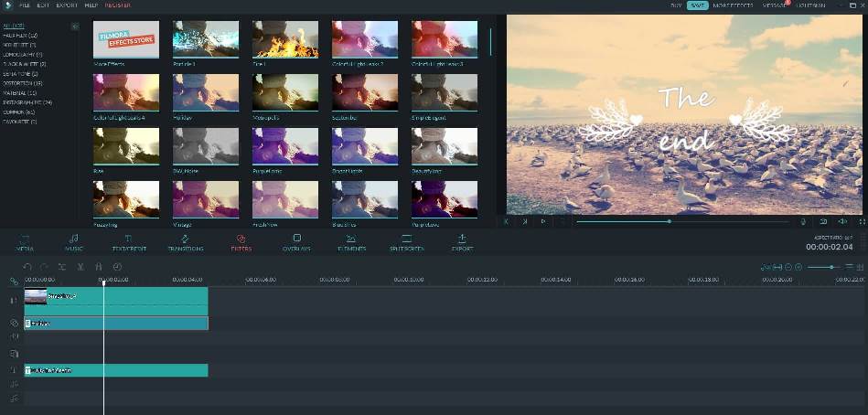Collapse the filter category sidebar arrow
This screenshot has width=868, height=415.
(x=75, y=26)
